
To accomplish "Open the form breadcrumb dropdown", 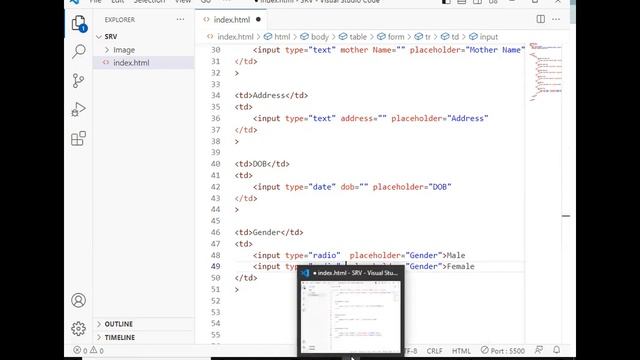I will pyautogui.click(x=391, y=37).
